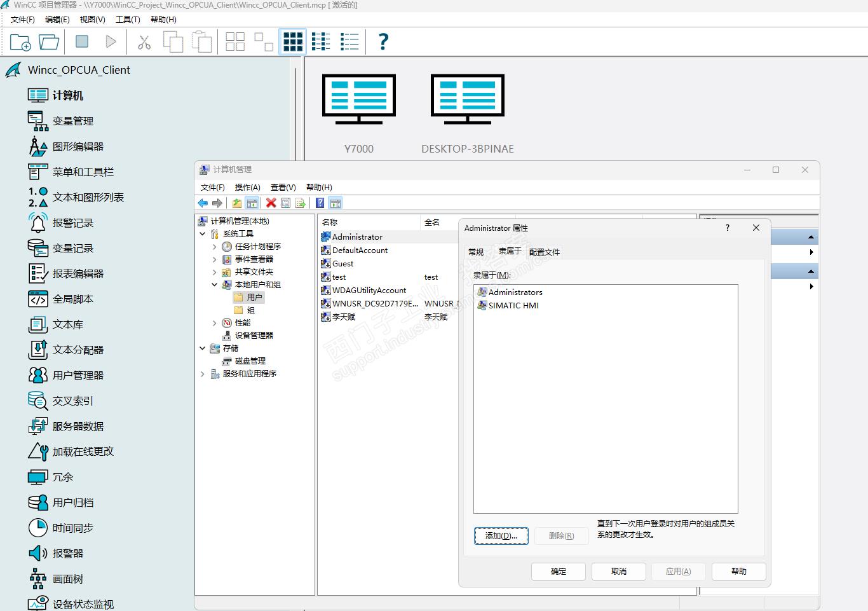The width and height of the screenshot is (868, 611).
Task: Click the show/hide action pane icon in 计算机管理 toolbar
Action: 336,203
